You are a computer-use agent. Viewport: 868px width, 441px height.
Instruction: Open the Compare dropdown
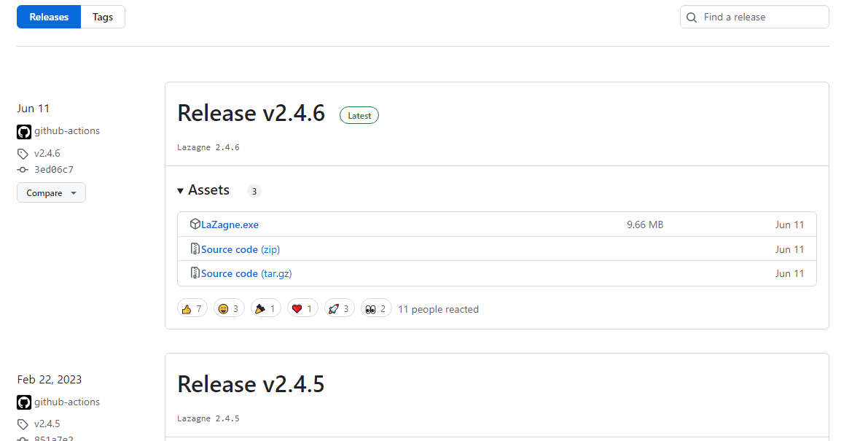(51, 193)
